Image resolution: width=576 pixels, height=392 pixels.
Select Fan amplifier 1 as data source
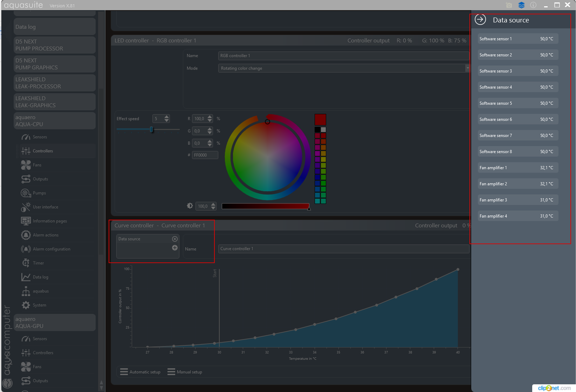click(517, 168)
